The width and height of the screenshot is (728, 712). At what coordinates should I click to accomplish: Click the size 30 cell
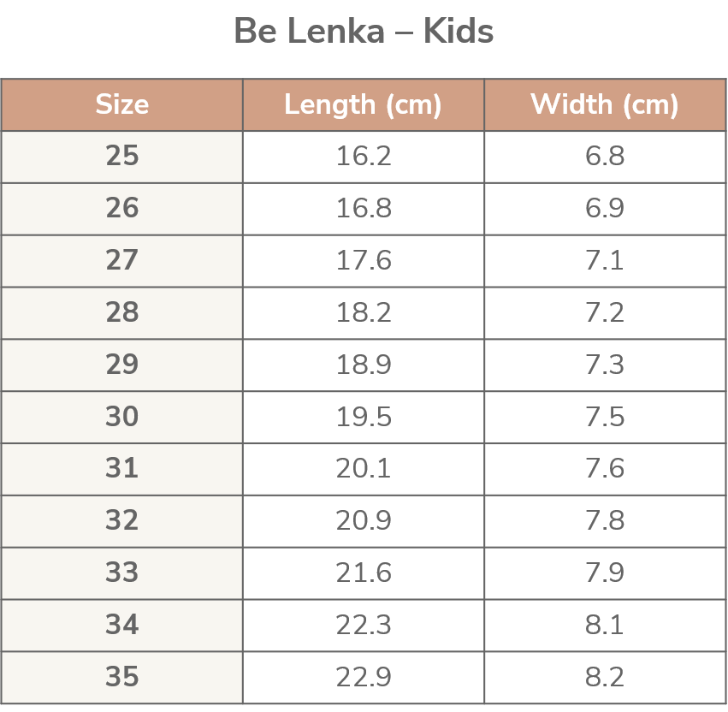(x=121, y=417)
